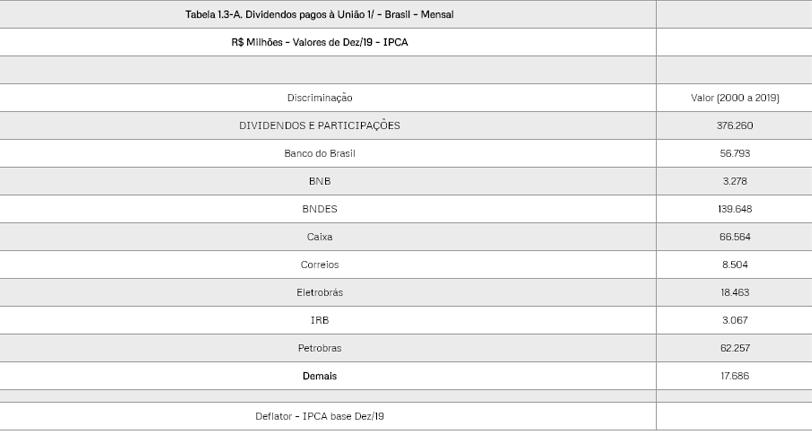
Task: Click the Petrobras value 62.257
Action: (x=734, y=348)
